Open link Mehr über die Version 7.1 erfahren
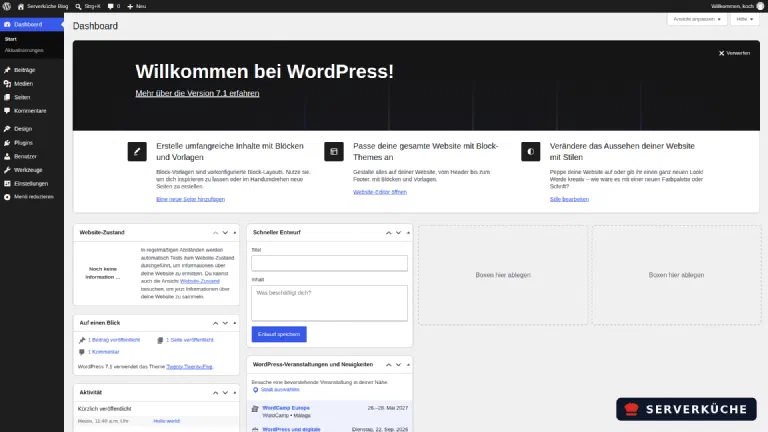 197,93
